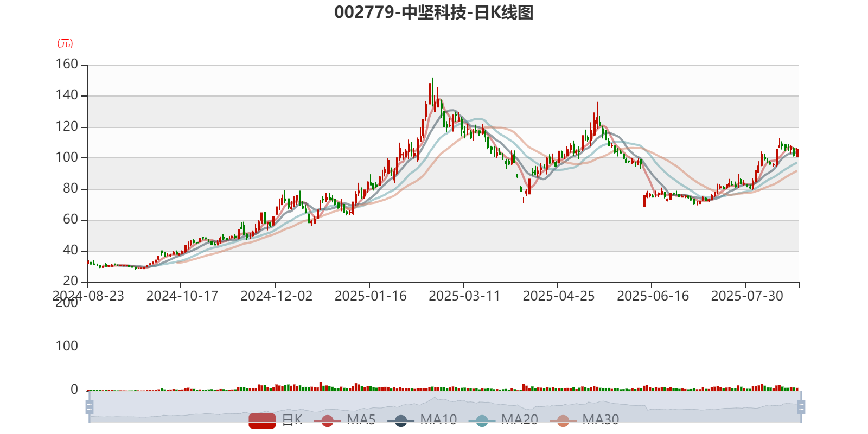The height and width of the screenshot is (434, 868).
Task: Click the 2025-06-16 date axis label
Action: click(653, 296)
